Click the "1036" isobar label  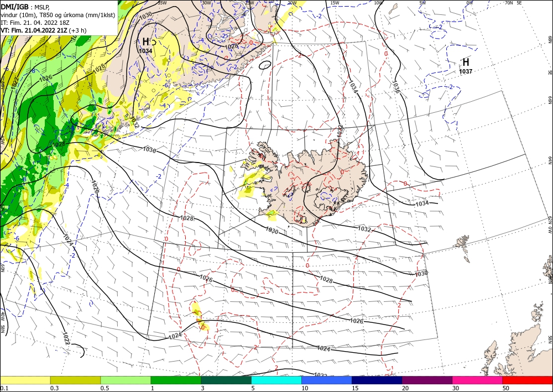tap(396, 86)
